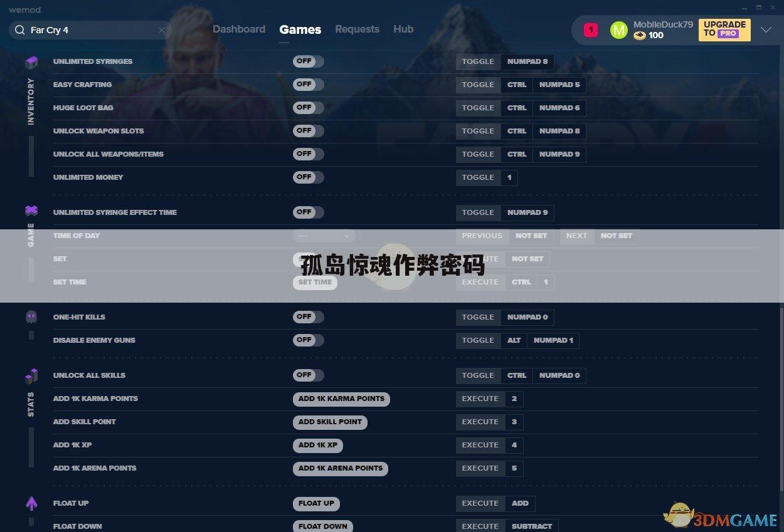Turn on Huge Loot Bag
The height and width of the screenshot is (532, 784).
click(308, 108)
